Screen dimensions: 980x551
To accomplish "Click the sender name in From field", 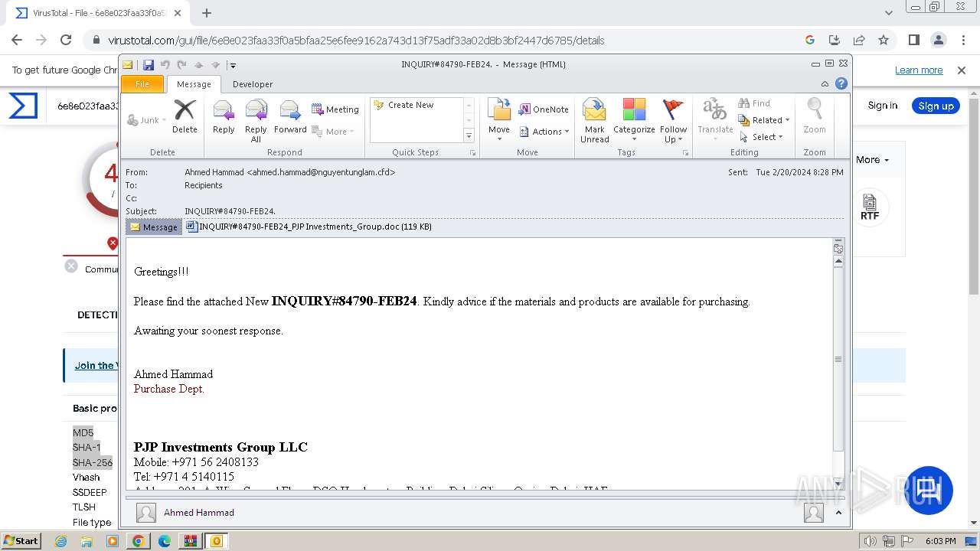I will coord(290,173).
